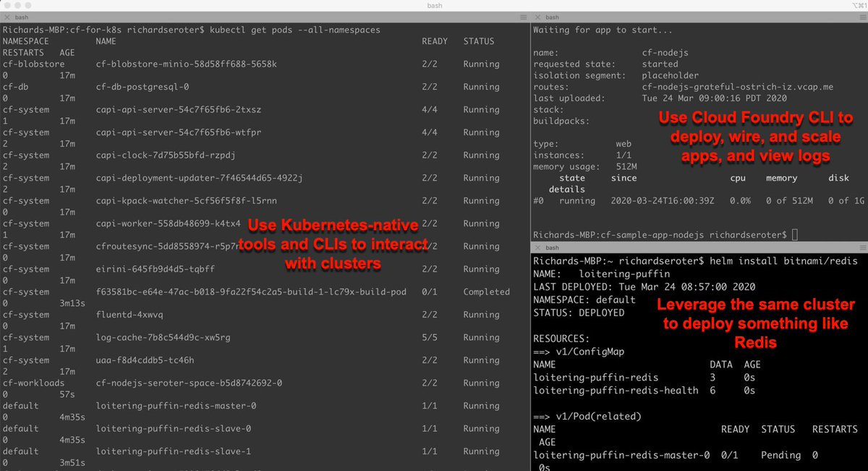Click the cf-blobstore namespace entry
Image resolution: width=868 pixels, height=471 pixels.
pyautogui.click(x=33, y=64)
